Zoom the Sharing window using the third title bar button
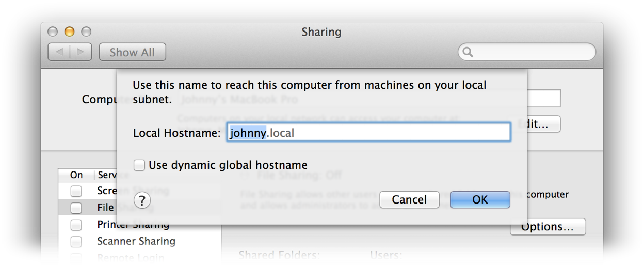Screen dimensions: 644x266 point(86,32)
